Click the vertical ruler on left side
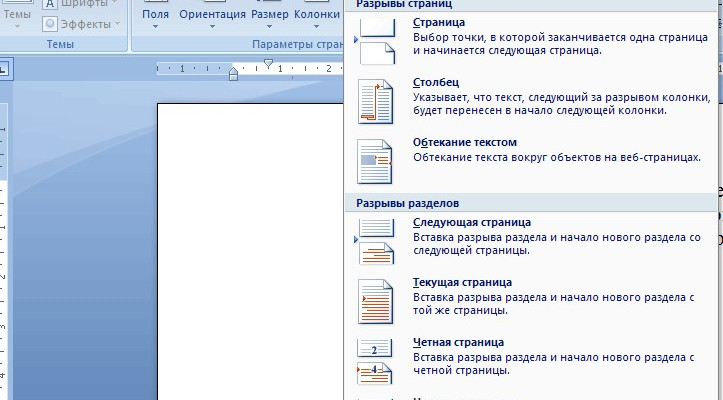Viewport: 723px width, 400px height. click(3, 251)
